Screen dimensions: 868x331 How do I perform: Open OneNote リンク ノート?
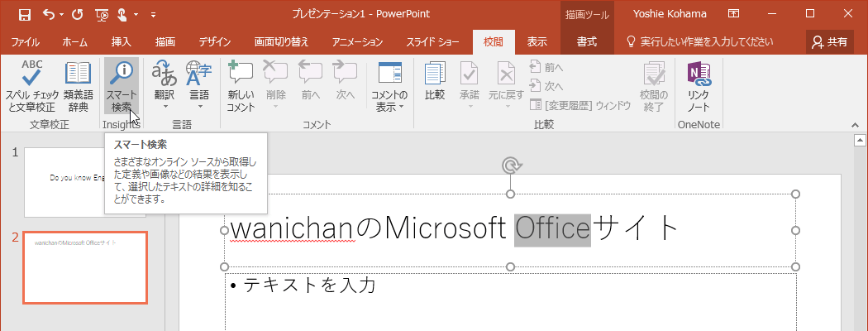pos(699,87)
